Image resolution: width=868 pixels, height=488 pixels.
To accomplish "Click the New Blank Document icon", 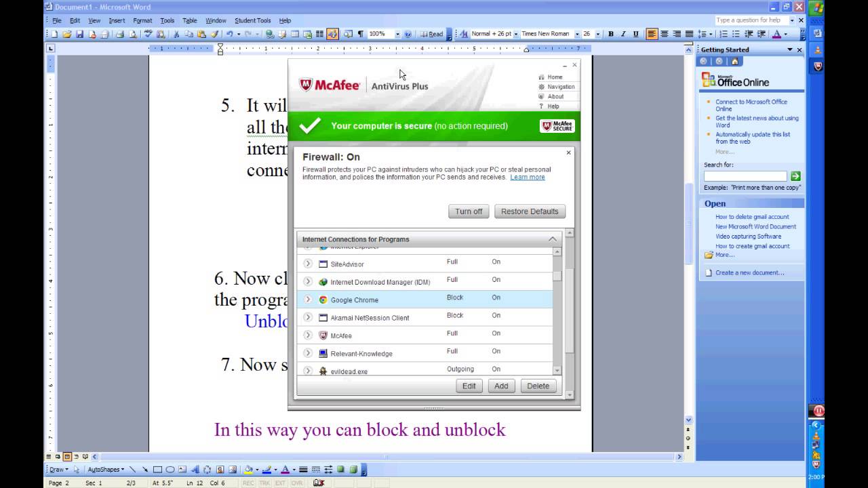I will (x=54, y=34).
